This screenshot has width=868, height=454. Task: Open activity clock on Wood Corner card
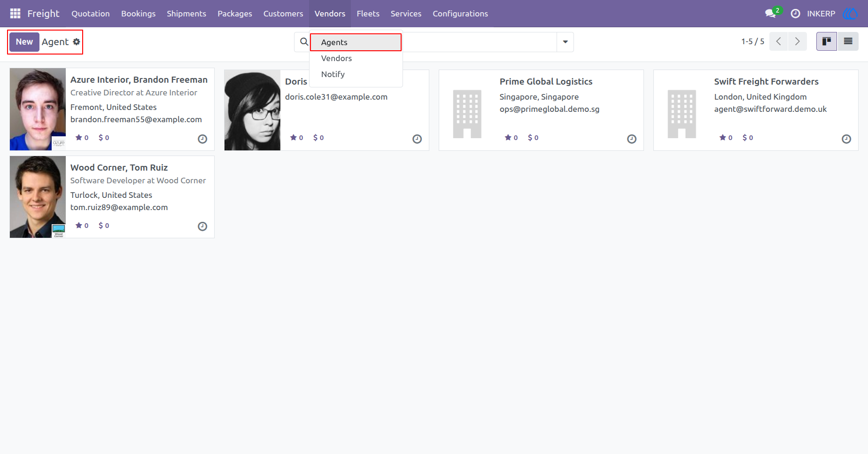(x=202, y=227)
